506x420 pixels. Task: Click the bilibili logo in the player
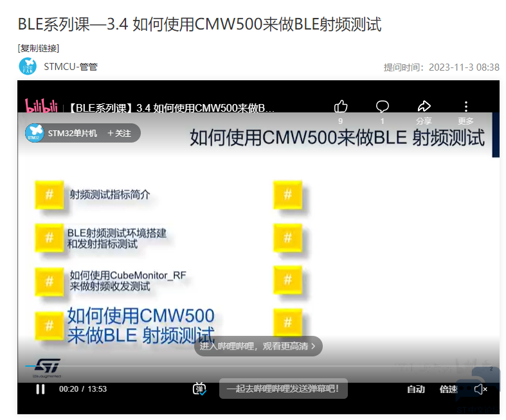pos(41,106)
